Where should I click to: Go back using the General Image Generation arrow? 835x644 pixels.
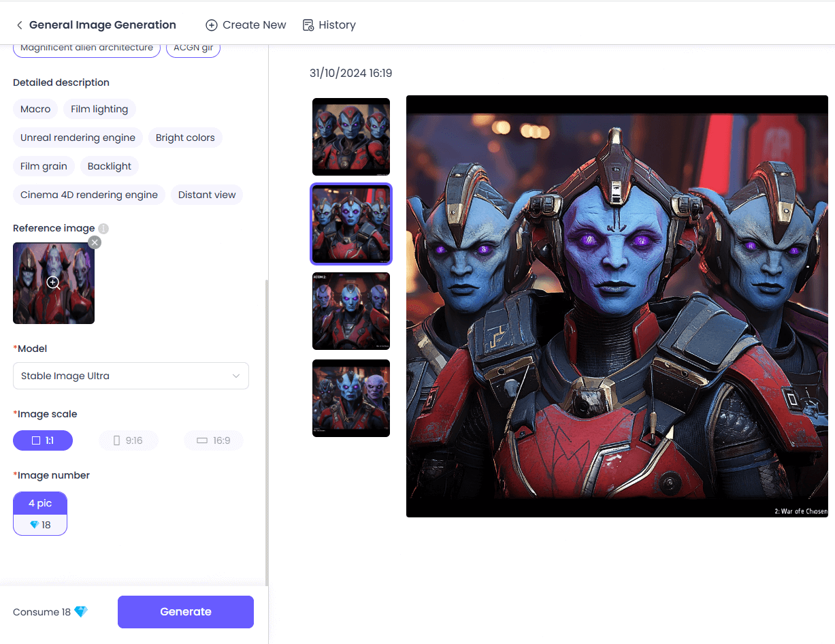coord(20,25)
